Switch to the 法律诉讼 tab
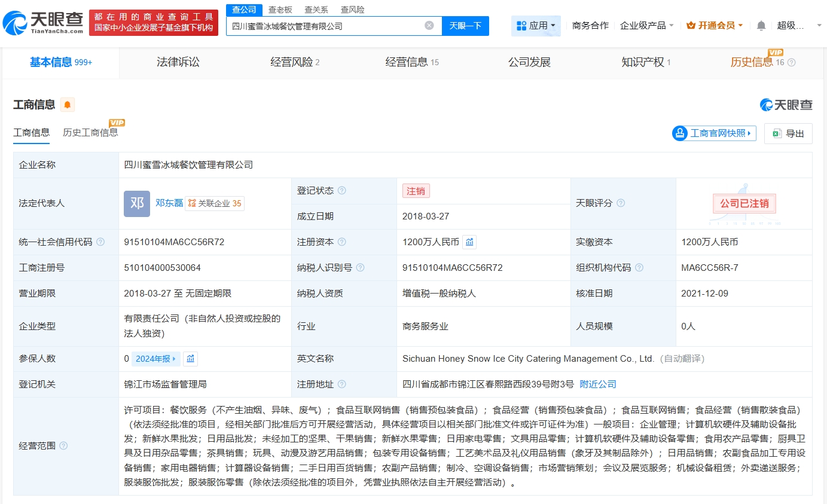 click(x=178, y=62)
